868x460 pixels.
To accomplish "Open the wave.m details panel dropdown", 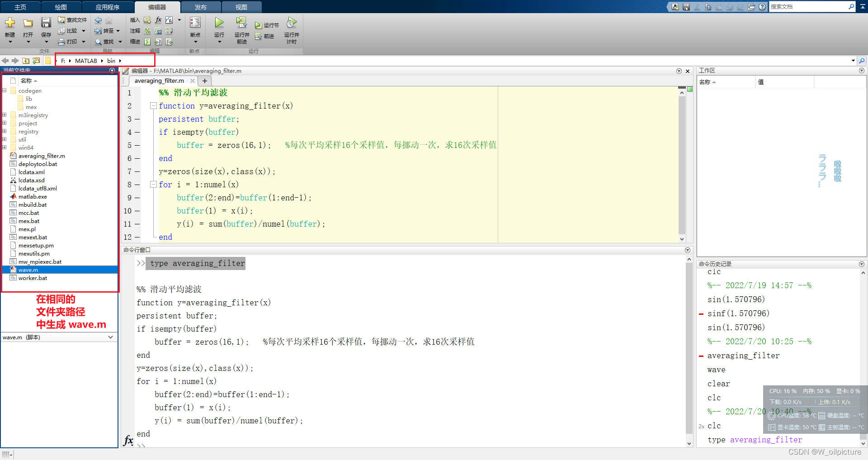I will coord(111,337).
